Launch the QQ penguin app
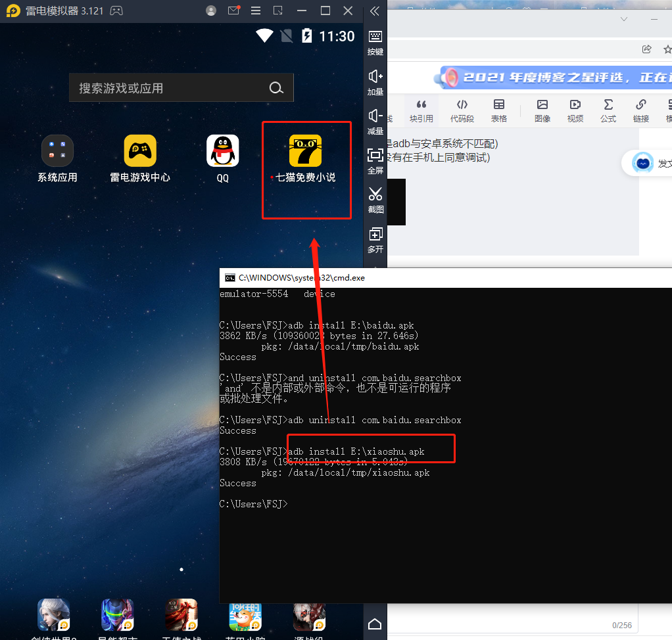This screenshot has width=672, height=640. pos(222,150)
